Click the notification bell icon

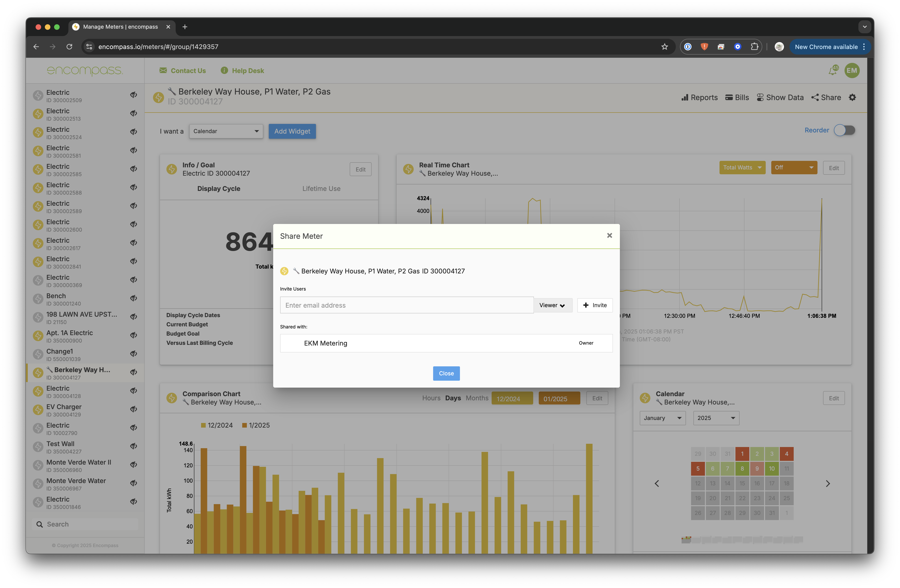833,71
